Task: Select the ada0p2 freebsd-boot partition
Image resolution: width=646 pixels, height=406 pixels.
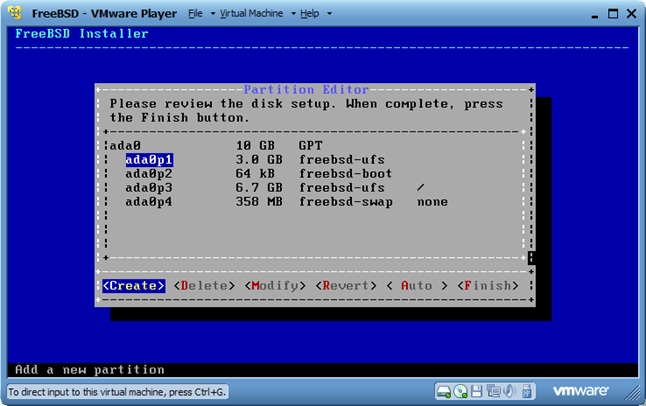Action: pos(314,174)
